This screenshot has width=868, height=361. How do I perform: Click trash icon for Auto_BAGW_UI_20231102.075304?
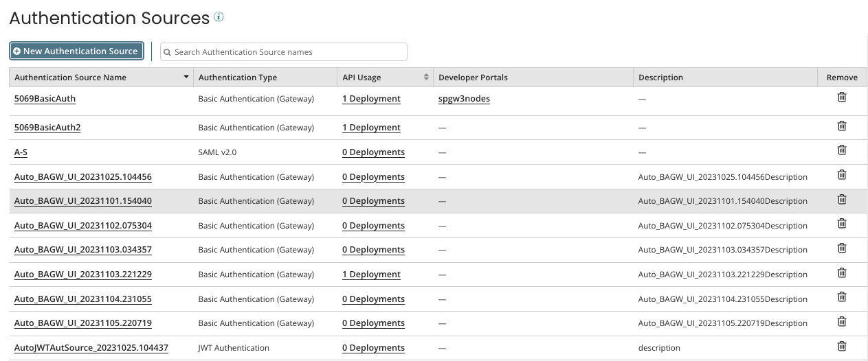(x=841, y=224)
